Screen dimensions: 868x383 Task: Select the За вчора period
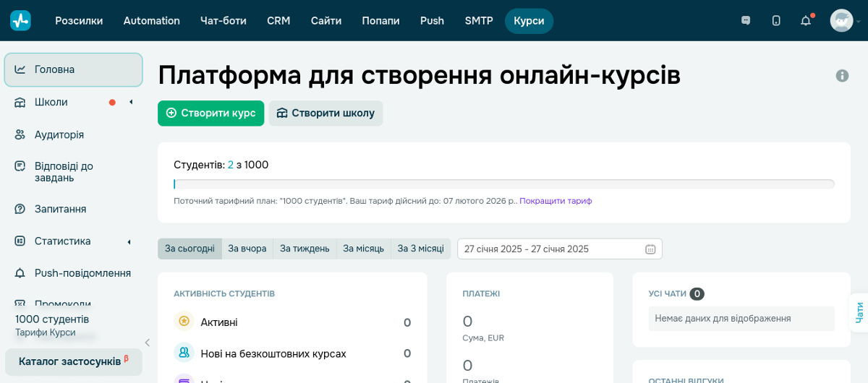pos(247,249)
